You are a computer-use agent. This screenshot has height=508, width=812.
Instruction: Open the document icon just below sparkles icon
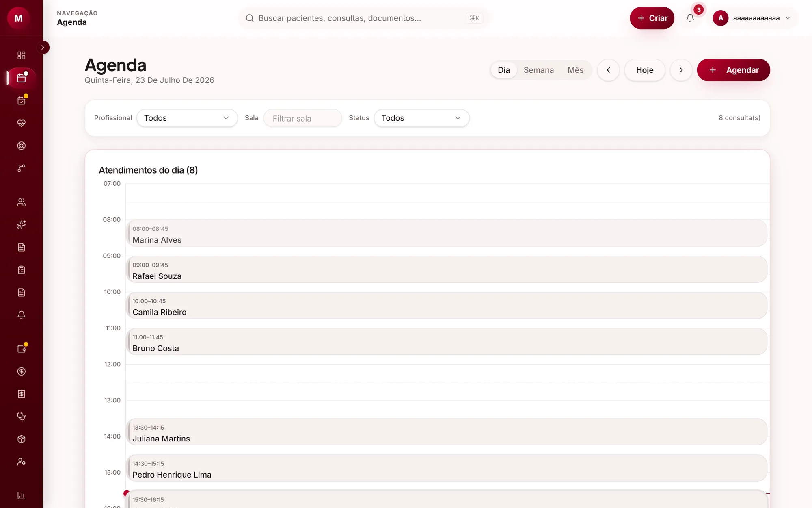pos(22,247)
